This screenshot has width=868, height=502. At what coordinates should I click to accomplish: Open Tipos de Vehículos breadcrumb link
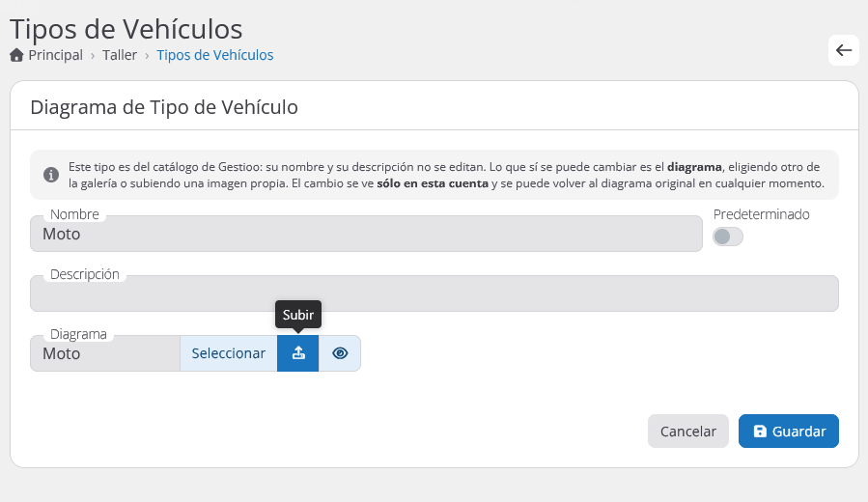tap(214, 55)
